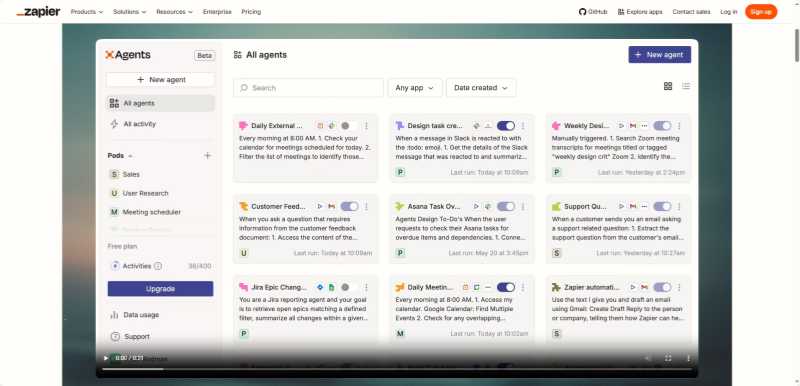Click the Gmail icon on Customer Feedback card
The image size is (800, 386).
click(x=332, y=207)
